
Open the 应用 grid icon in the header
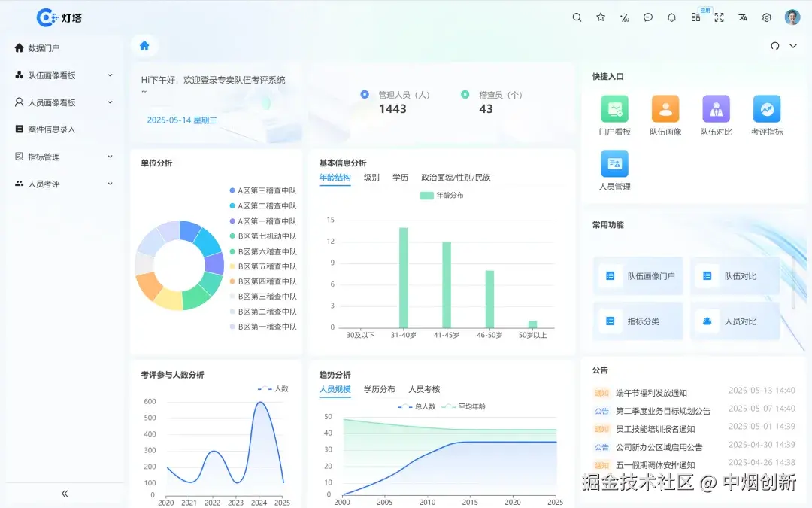[x=695, y=17]
